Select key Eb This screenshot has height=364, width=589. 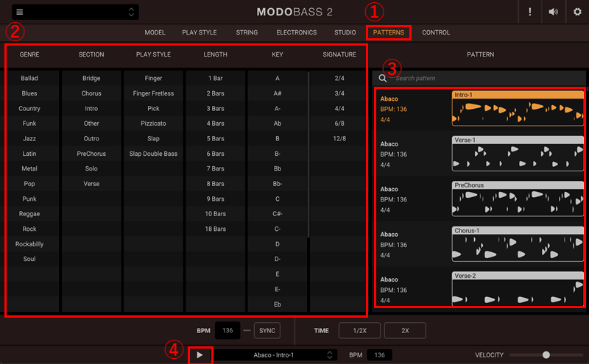pyautogui.click(x=278, y=304)
